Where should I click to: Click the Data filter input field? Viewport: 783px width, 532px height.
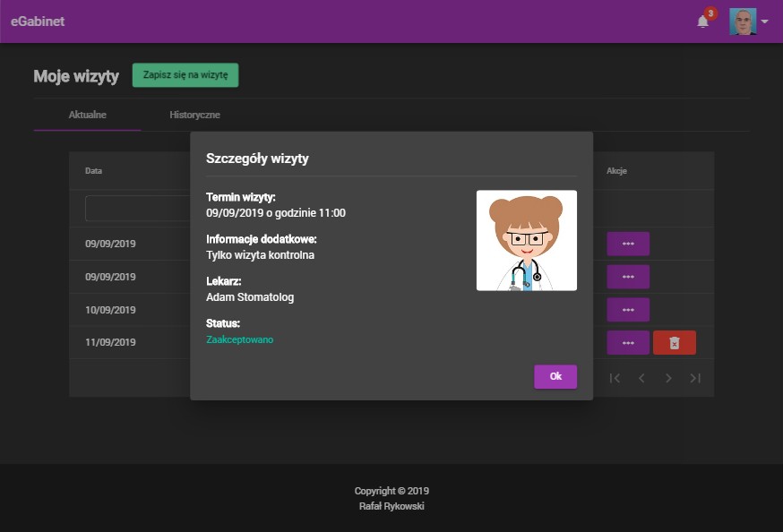(x=138, y=208)
